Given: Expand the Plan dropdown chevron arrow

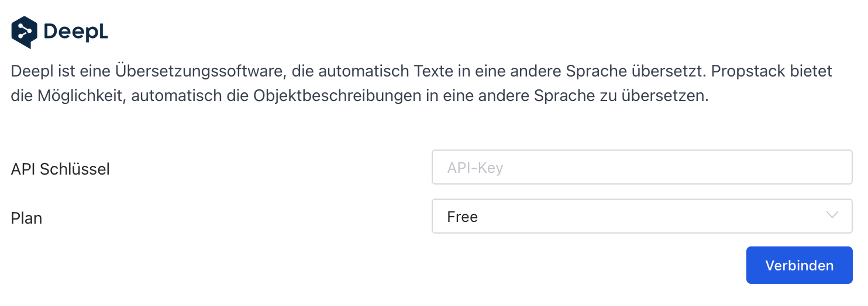Looking at the screenshot, I should click(x=832, y=215).
